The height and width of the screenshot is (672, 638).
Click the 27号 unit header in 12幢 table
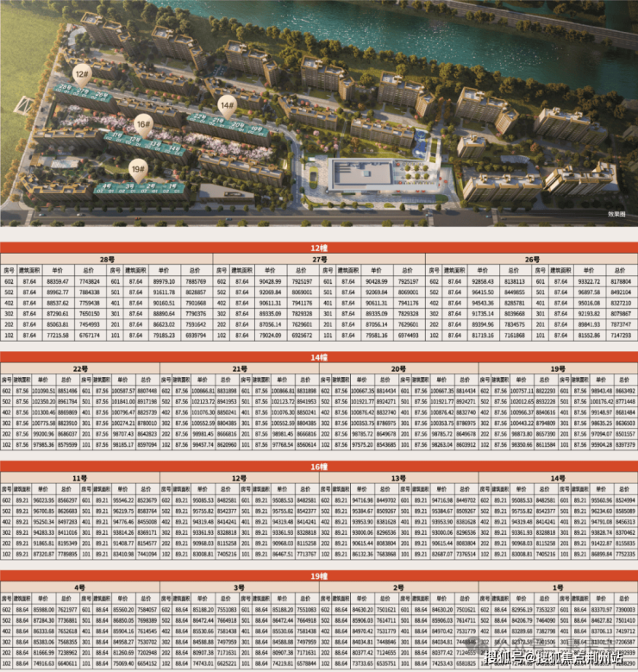tap(319, 259)
